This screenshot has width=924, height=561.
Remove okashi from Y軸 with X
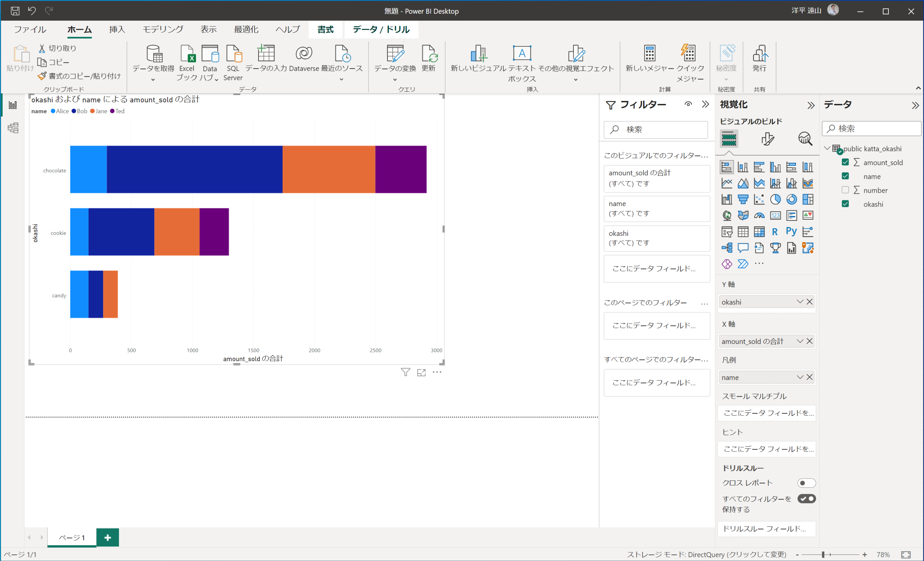pyautogui.click(x=810, y=302)
